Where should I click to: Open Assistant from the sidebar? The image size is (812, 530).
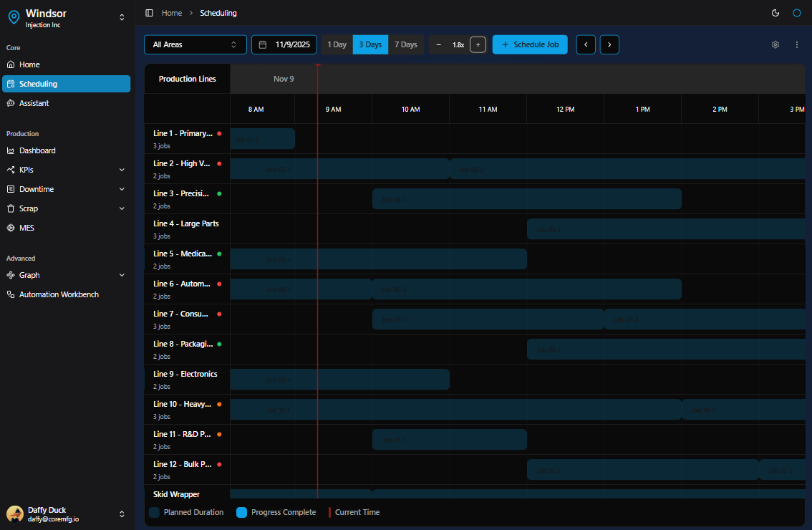[x=34, y=103]
